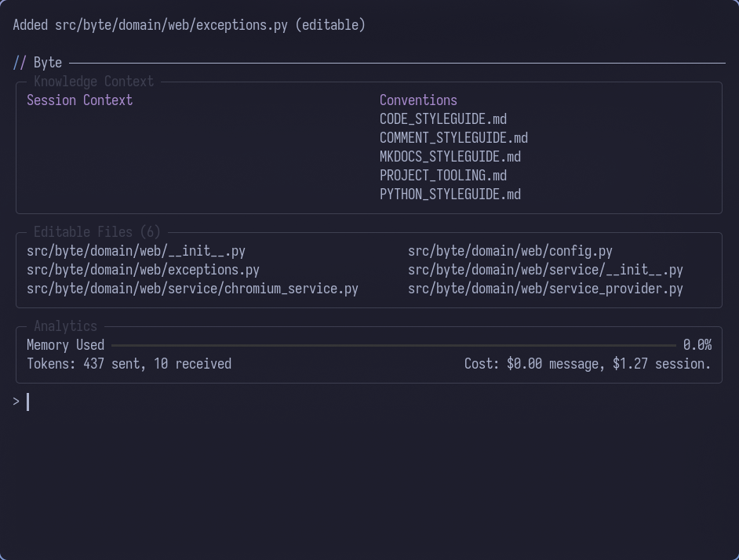Image resolution: width=739 pixels, height=560 pixels.
Task: Focus the command input prompt
Action: point(27,402)
